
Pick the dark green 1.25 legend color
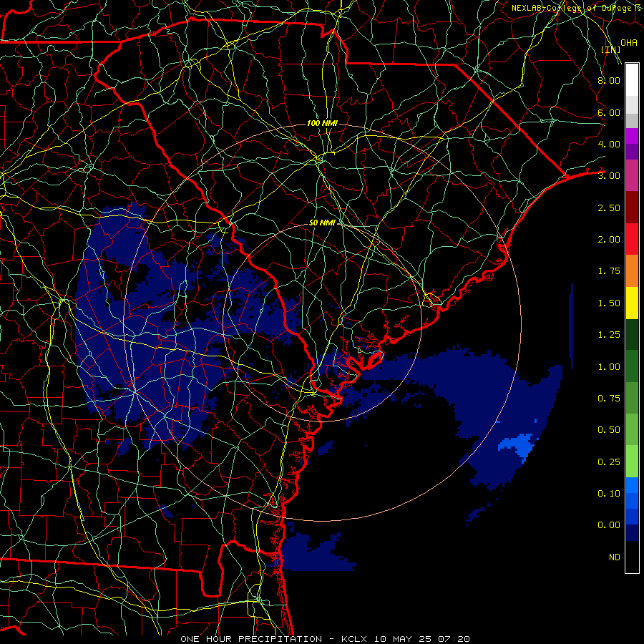click(x=632, y=334)
